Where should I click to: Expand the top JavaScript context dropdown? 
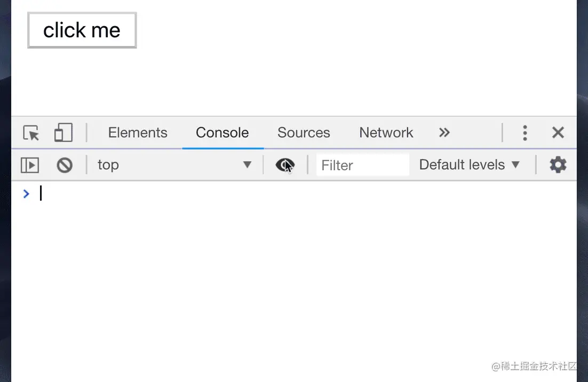click(x=174, y=165)
